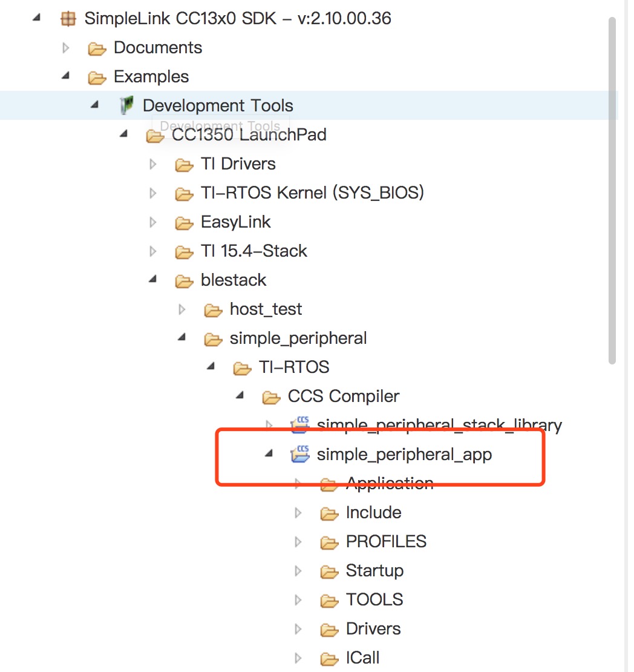Click the TI-RTOS Kernel folder icon

[184, 194]
